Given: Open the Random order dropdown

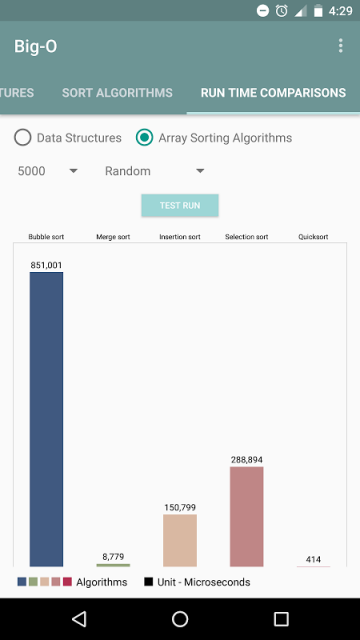Looking at the screenshot, I should (x=154, y=171).
